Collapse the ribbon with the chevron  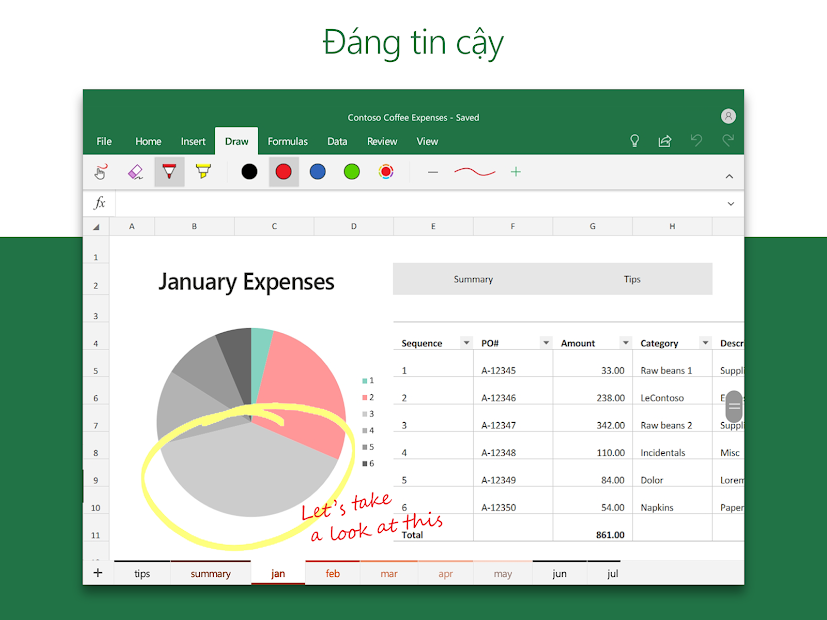[x=729, y=174]
